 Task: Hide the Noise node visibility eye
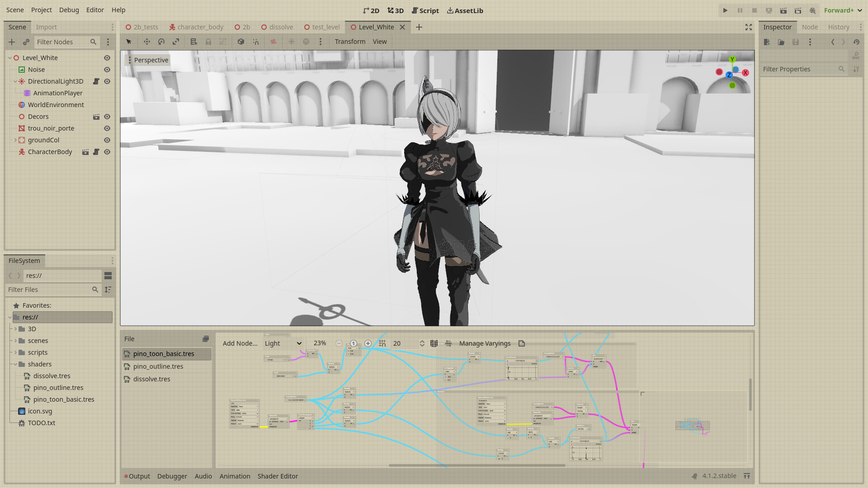tap(107, 70)
